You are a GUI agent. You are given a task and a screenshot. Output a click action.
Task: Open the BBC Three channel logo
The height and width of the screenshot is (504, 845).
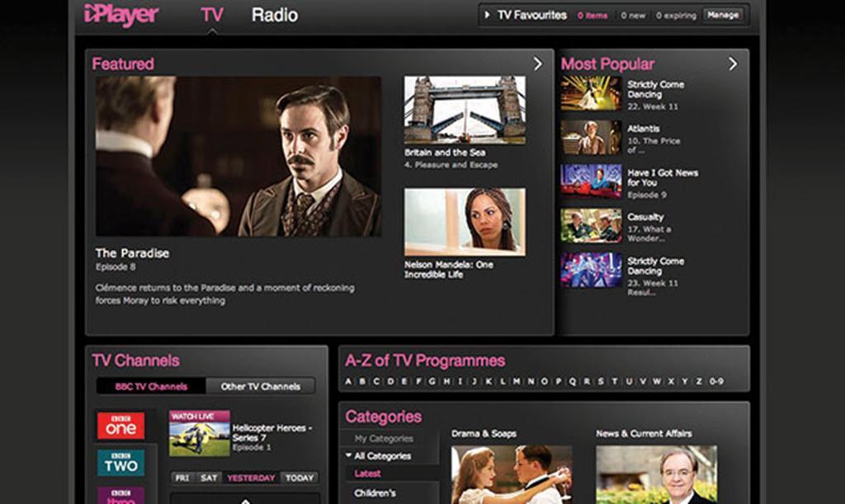pos(120,496)
